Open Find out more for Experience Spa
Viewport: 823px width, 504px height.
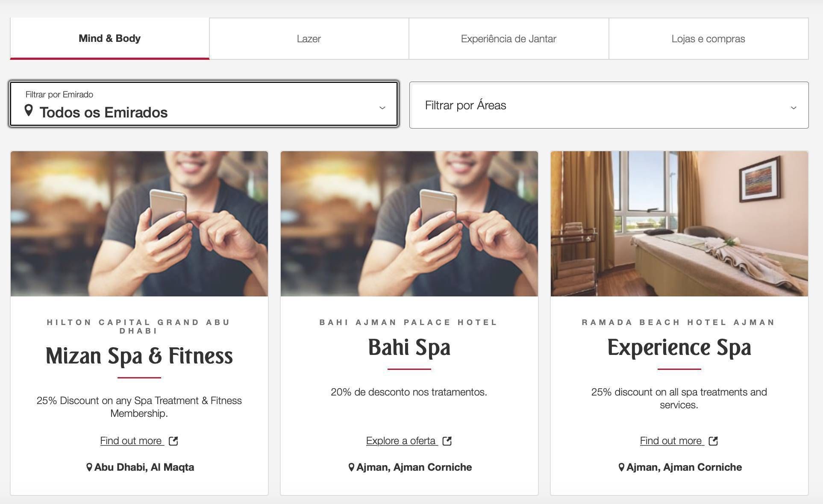(x=672, y=441)
